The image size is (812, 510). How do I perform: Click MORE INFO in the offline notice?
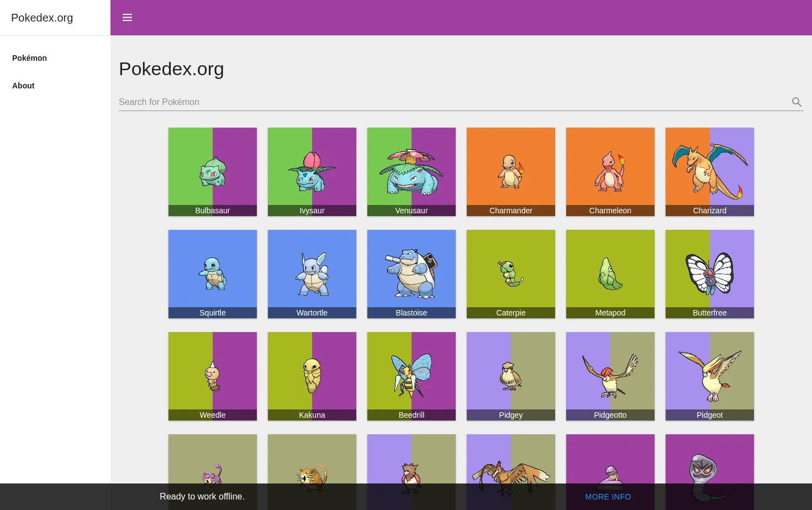[608, 497]
